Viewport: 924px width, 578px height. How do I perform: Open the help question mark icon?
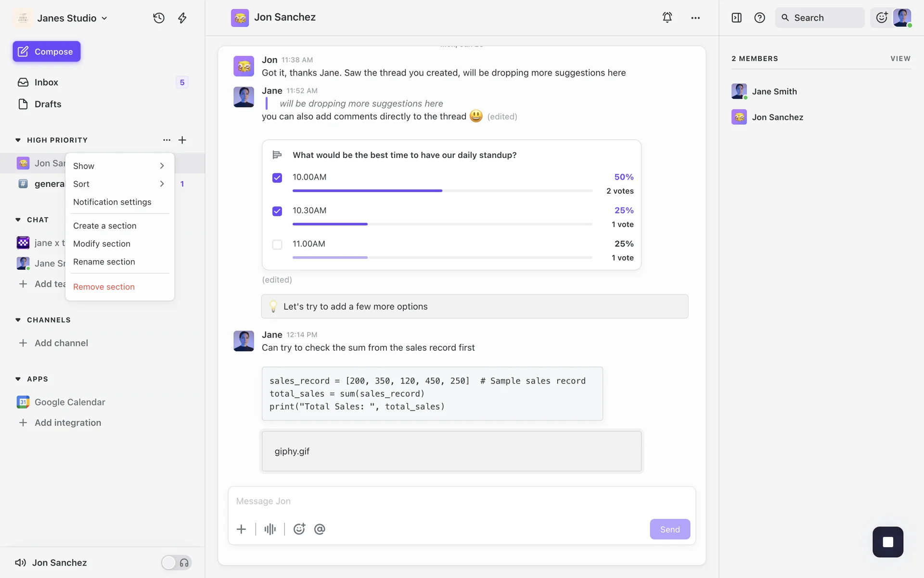759,18
